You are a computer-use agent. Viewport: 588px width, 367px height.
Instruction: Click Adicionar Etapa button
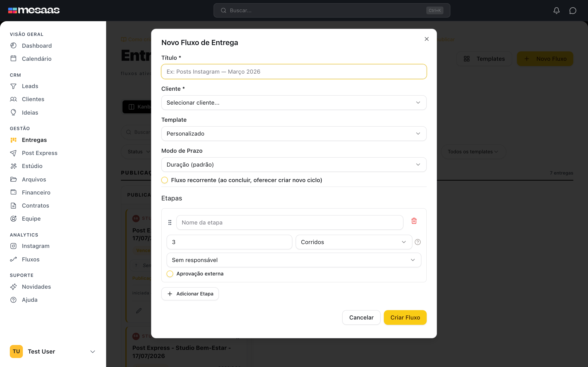coord(190,294)
